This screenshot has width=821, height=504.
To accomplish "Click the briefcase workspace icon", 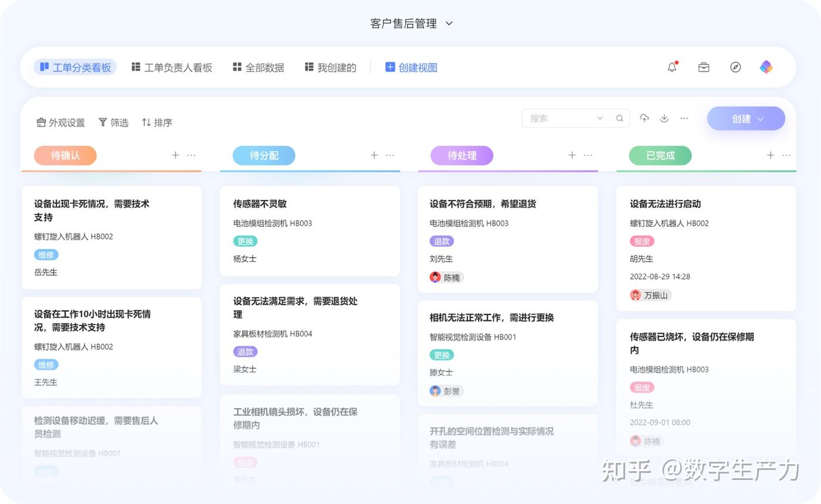I will click(703, 67).
